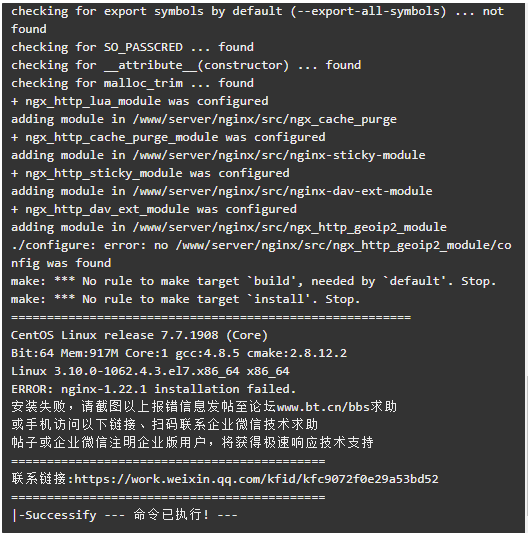Image resolution: width=528 pixels, height=536 pixels.
Task: Click the ngx_http_lua_module was configured line
Action: (140, 101)
